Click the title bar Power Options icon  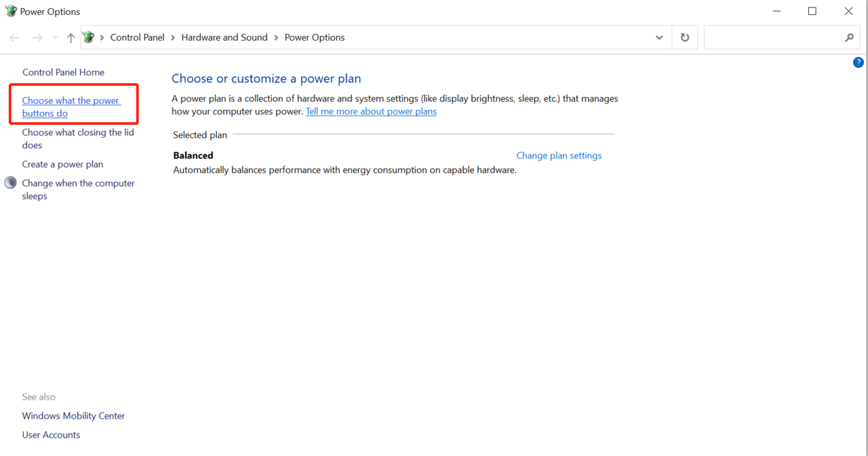(x=10, y=12)
